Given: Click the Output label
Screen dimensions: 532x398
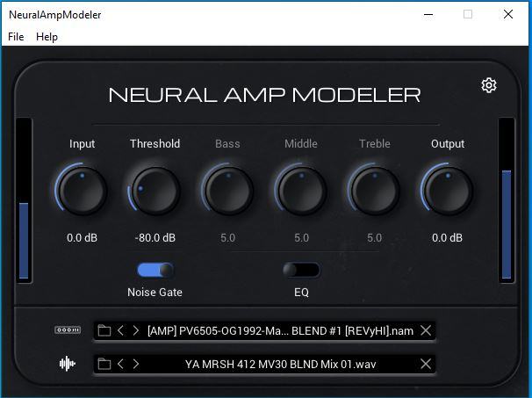Looking at the screenshot, I should [448, 143].
